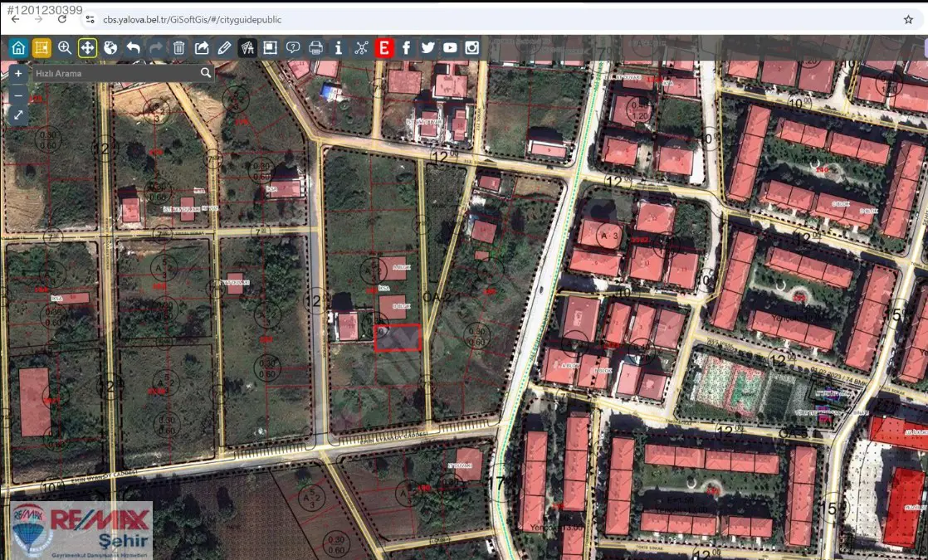Click the Hızlı Arama search field
Screen dimensions: 928x560
tap(116, 73)
